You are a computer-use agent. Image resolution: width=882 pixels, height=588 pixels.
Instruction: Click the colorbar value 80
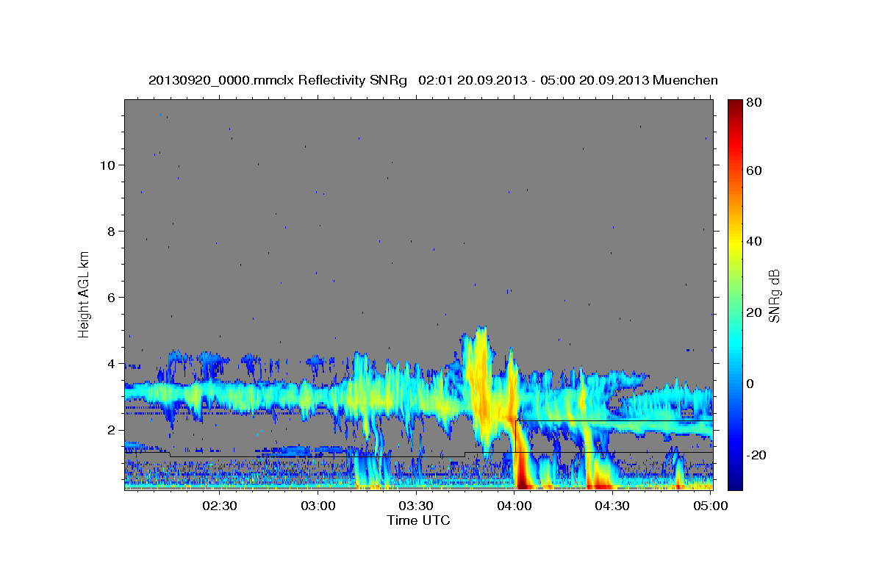753,103
